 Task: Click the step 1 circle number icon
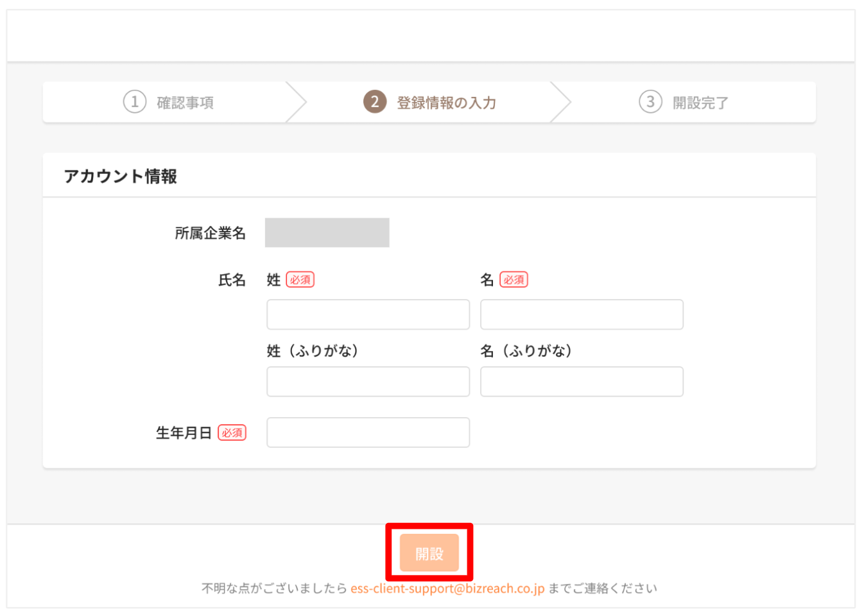[x=135, y=102]
